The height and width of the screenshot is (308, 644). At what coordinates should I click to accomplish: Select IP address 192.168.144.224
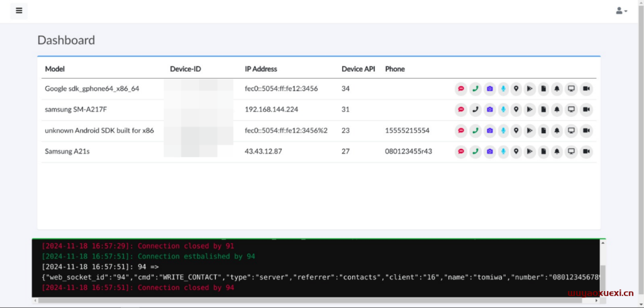click(272, 109)
